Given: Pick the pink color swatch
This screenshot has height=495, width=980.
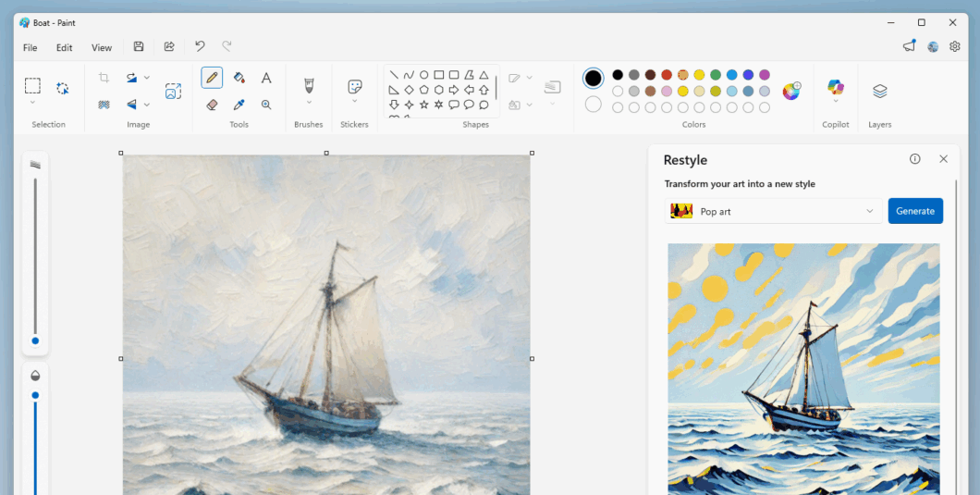Looking at the screenshot, I should [667, 92].
